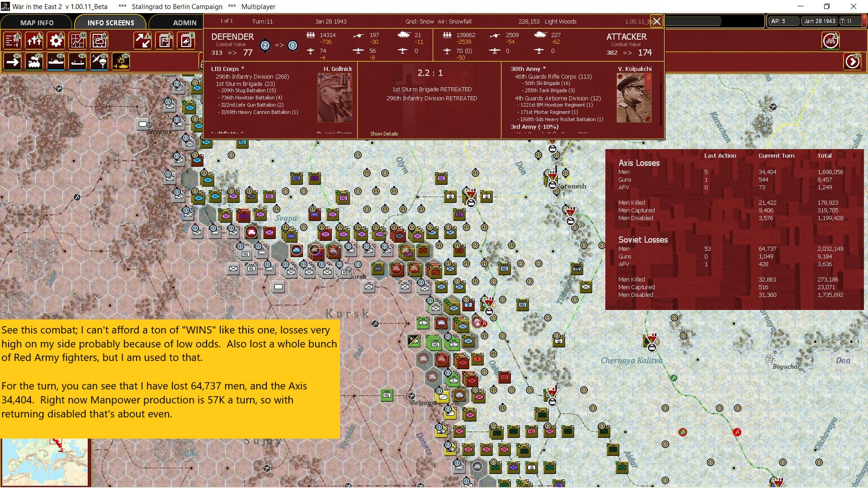Open the Naval transport icon (F3)
Image resolution: width=868 pixels, height=488 pixels.
pyautogui.click(x=55, y=62)
